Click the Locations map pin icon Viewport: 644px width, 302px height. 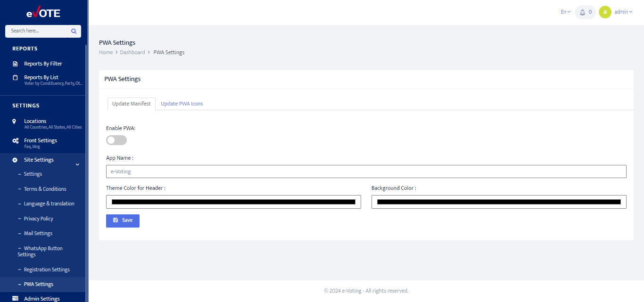[x=15, y=121]
